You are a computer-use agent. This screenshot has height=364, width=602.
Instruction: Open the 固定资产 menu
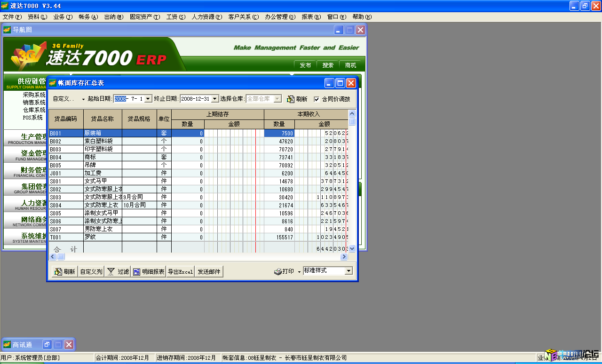coord(144,17)
